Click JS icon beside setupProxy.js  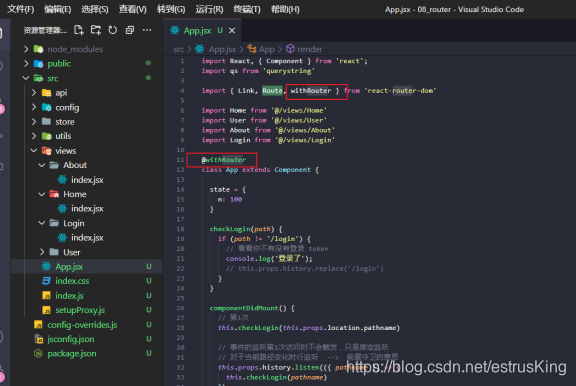(x=47, y=310)
